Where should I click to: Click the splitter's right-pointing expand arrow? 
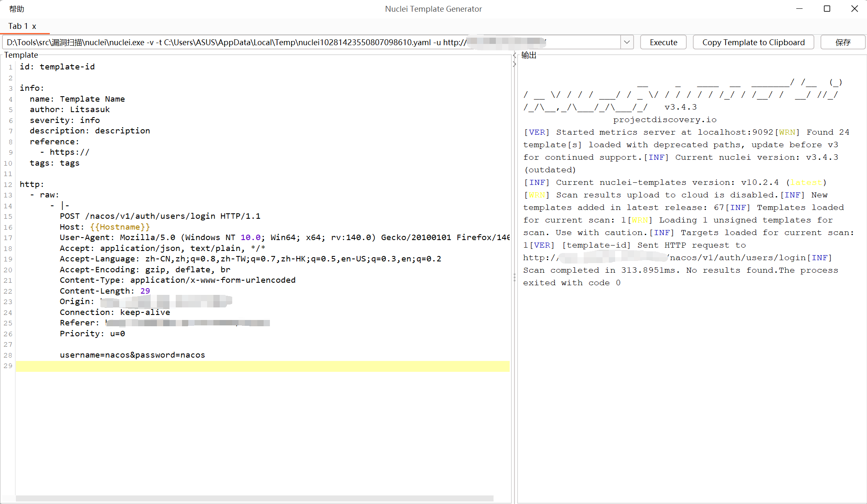coord(514,64)
